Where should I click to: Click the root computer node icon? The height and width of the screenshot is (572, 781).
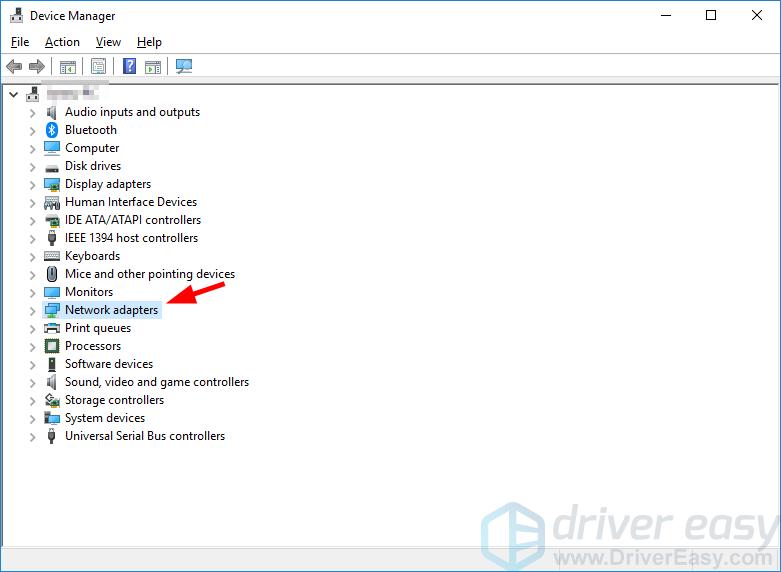[x=33, y=94]
